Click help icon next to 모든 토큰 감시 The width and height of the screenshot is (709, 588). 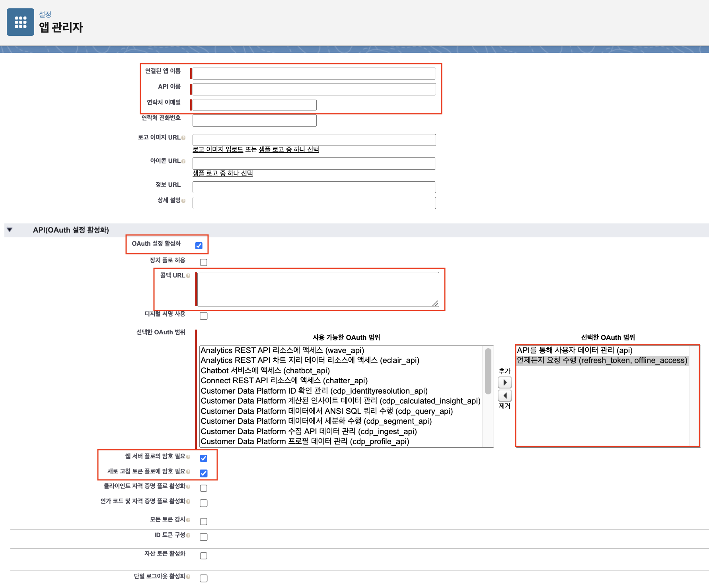(188, 520)
